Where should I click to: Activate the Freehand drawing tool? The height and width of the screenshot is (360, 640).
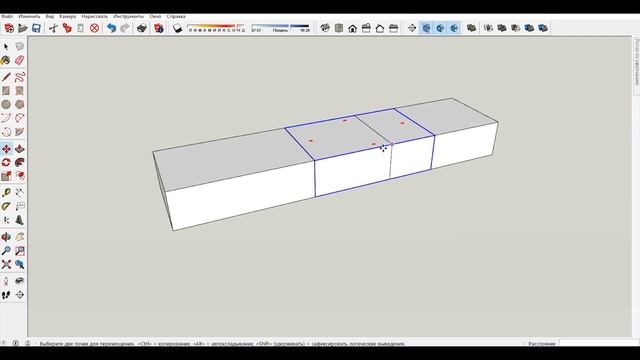click(x=19, y=77)
